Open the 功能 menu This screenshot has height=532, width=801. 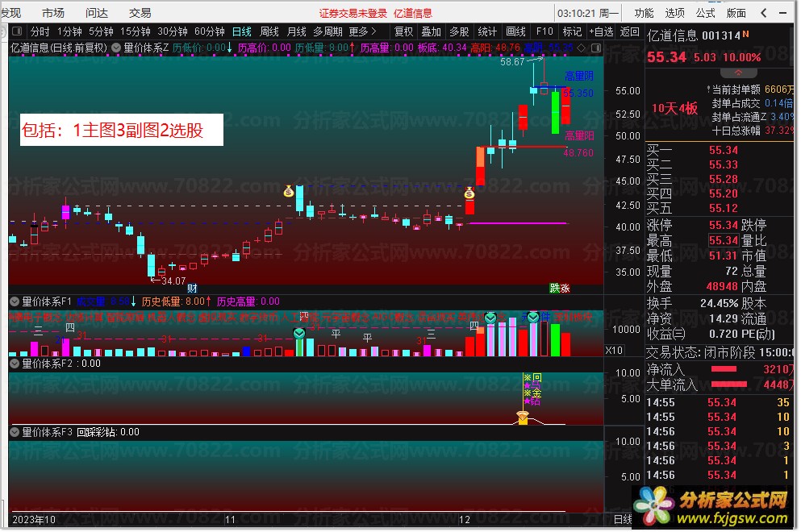pos(644,13)
